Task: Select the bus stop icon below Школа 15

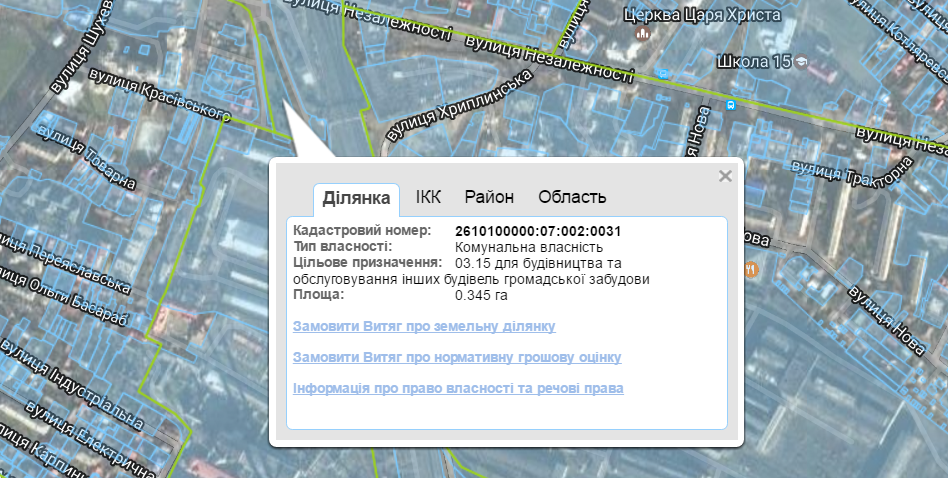Action: click(x=732, y=104)
